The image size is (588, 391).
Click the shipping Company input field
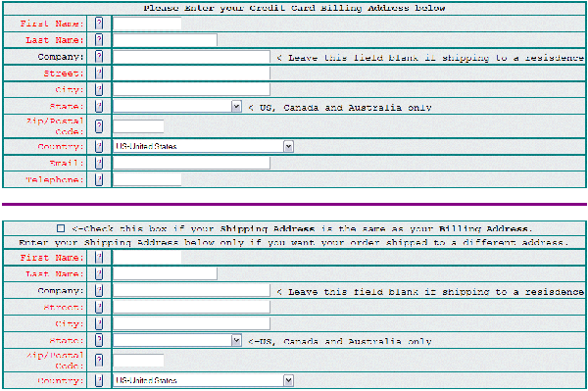191,290
